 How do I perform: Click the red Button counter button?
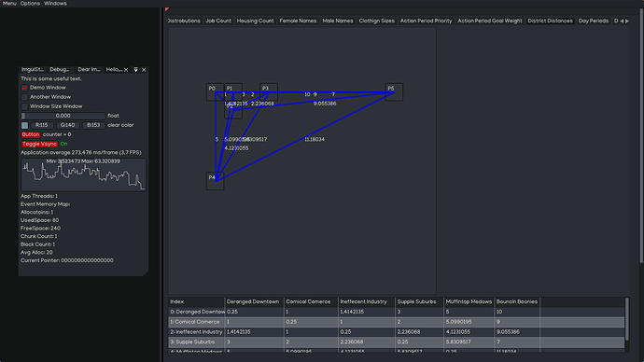click(x=31, y=134)
